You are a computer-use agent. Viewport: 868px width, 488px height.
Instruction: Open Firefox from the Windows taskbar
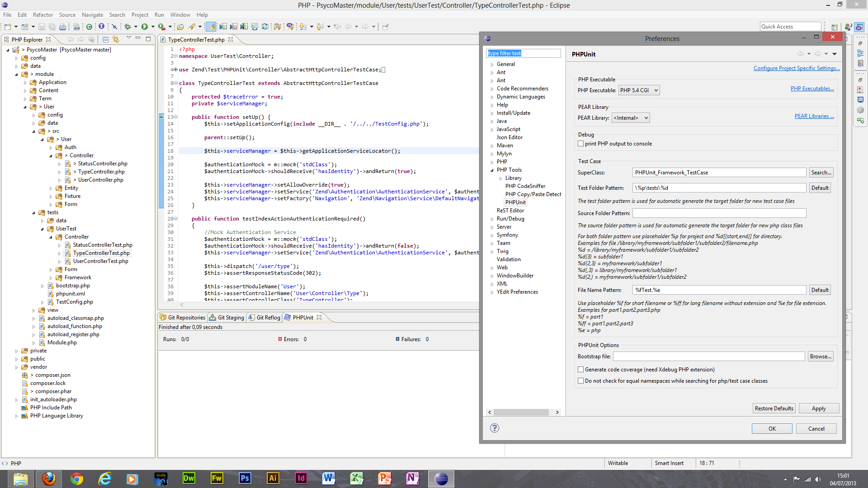[49, 479]
